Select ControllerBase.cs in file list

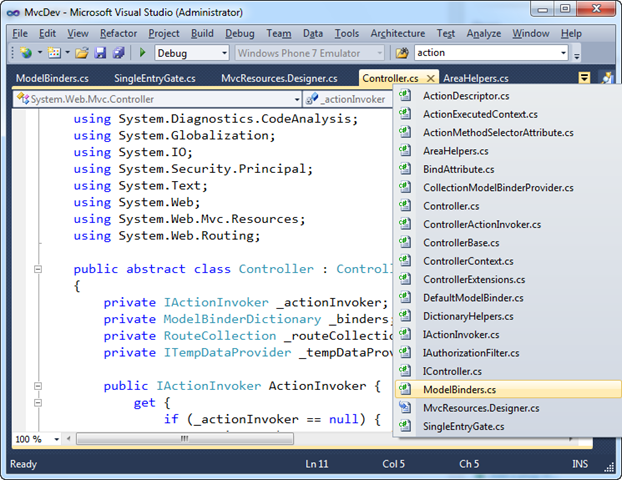(509, 243)
